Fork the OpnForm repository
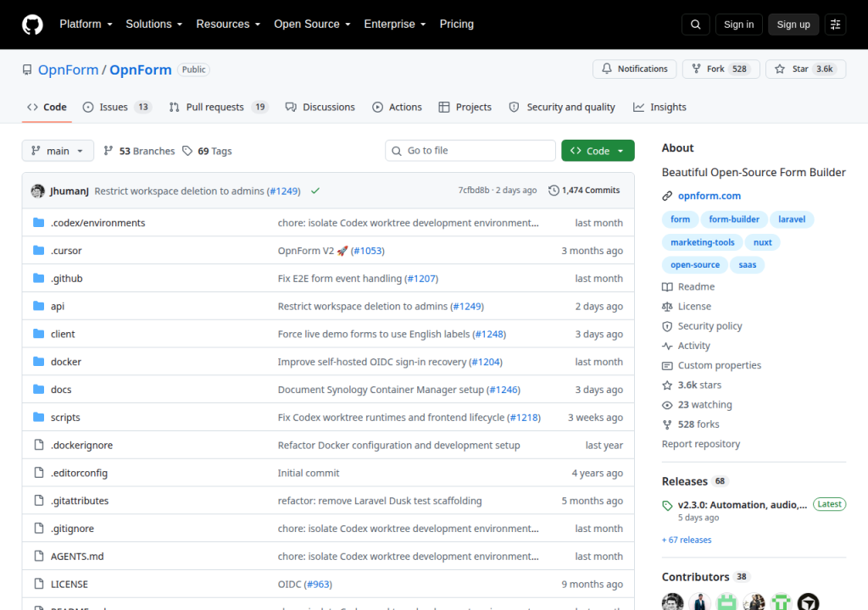 point(721,69)
